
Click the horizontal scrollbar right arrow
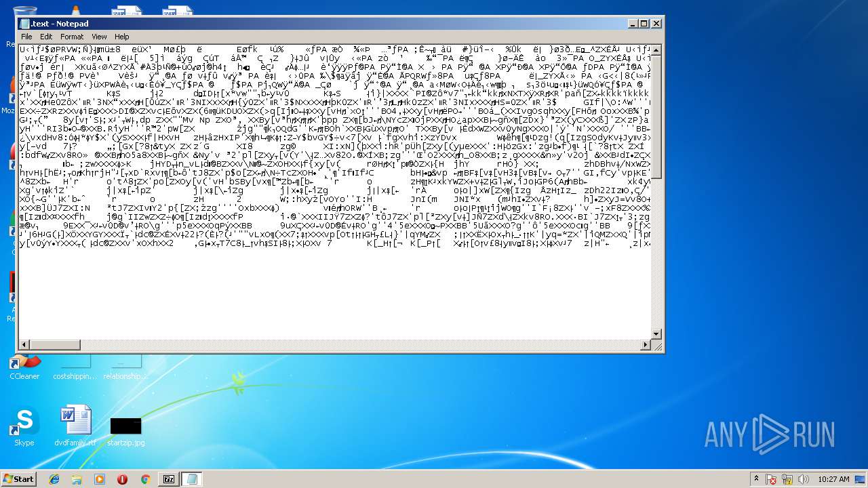646,346
